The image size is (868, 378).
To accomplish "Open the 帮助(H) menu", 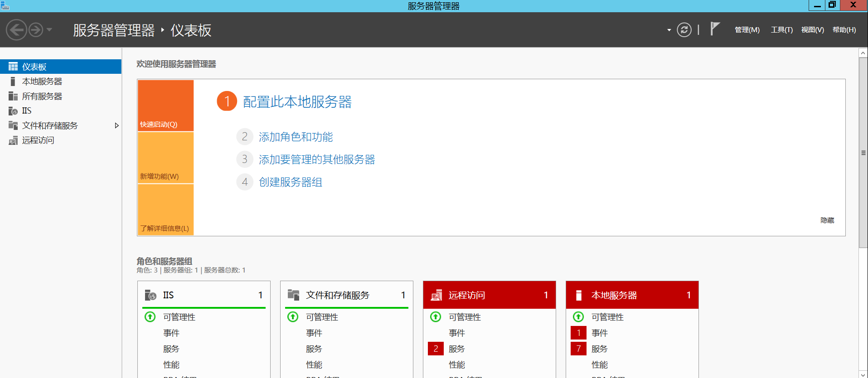I will click(844, 30).
